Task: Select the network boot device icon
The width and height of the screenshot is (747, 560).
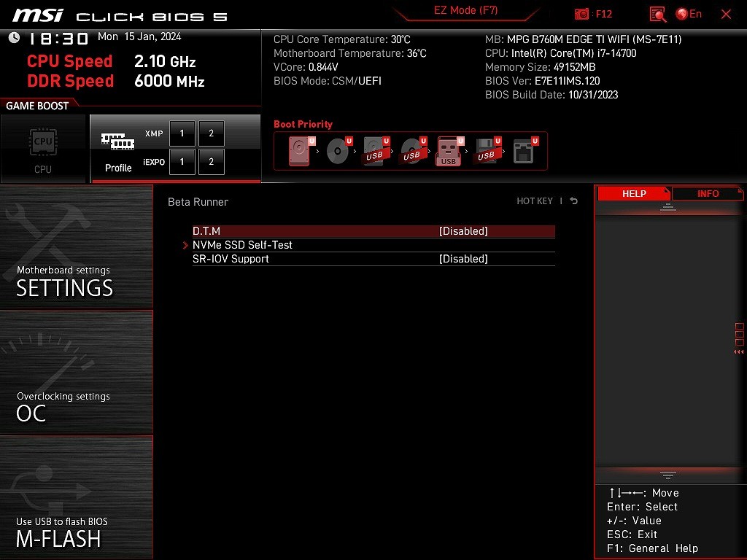Action: (525, 151)
